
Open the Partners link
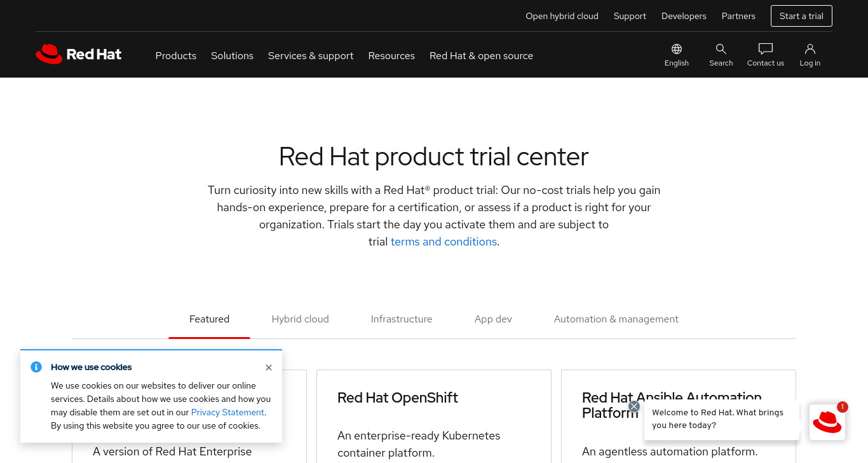pyautogui.click(x=738, y=16)
